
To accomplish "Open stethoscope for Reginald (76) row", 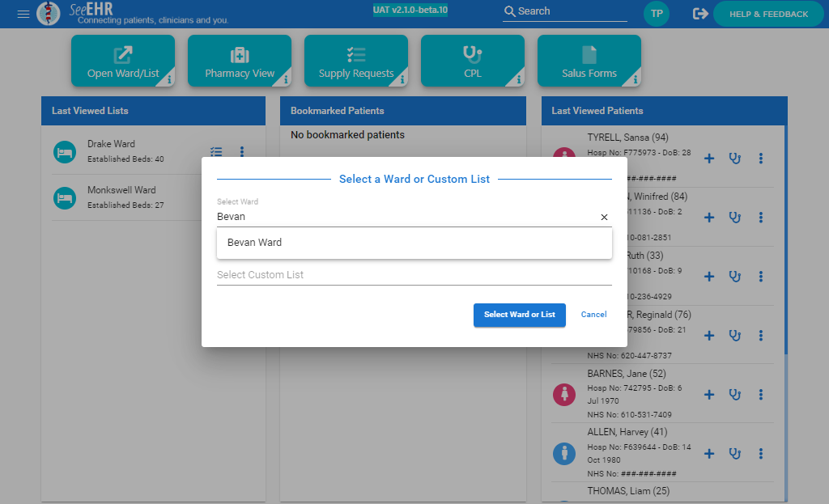I will [735, 336].
